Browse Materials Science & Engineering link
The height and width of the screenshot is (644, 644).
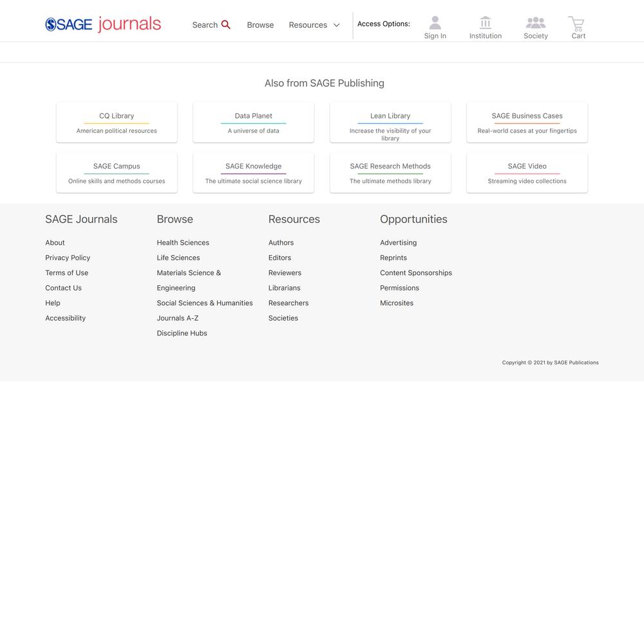pos(189,281)
